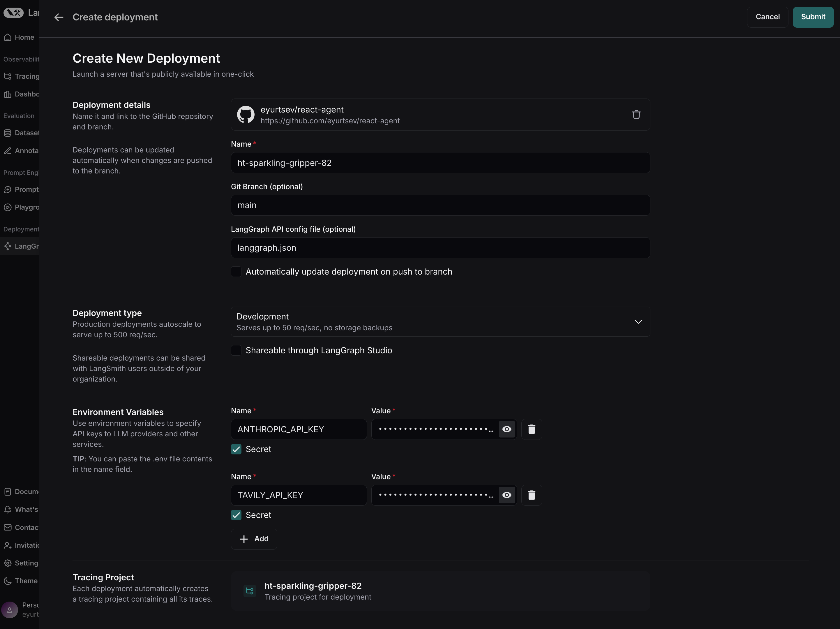The width and height of the screenshot is (840, 629).
Task: Click the Settings gear icon
Action: (x=8, y=563)
